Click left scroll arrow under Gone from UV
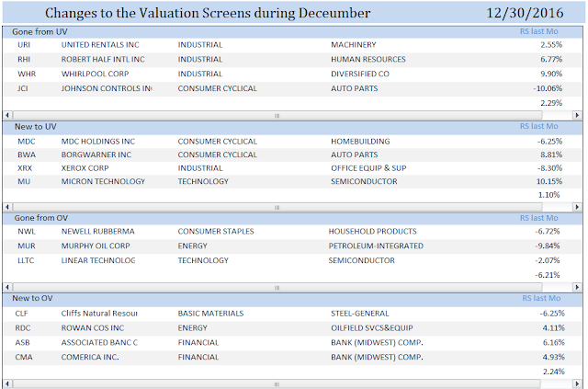Image resolution: width=588 pixels, height=389 pixels. point(7,115)
